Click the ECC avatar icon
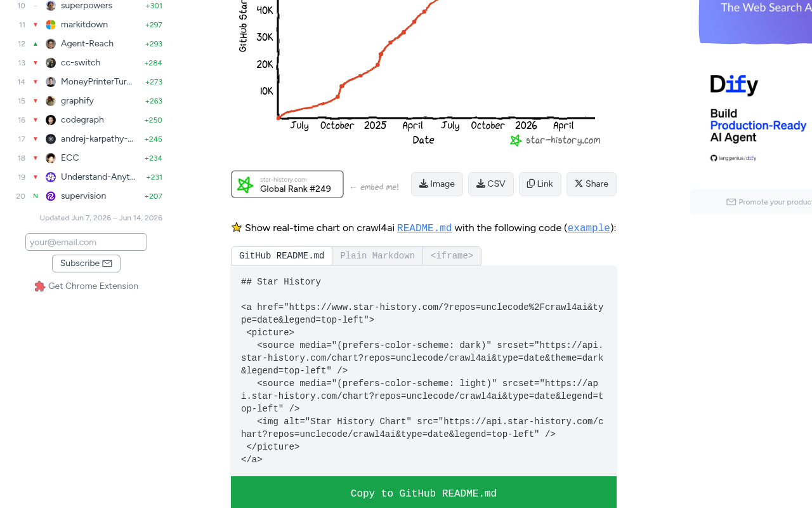This screenshot has height=508, width=812. 51,158
